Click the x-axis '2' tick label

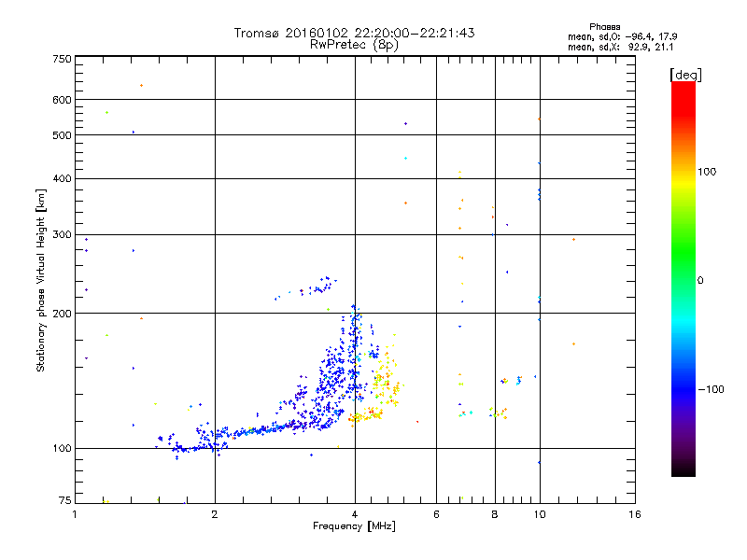(x=215, y=514)
